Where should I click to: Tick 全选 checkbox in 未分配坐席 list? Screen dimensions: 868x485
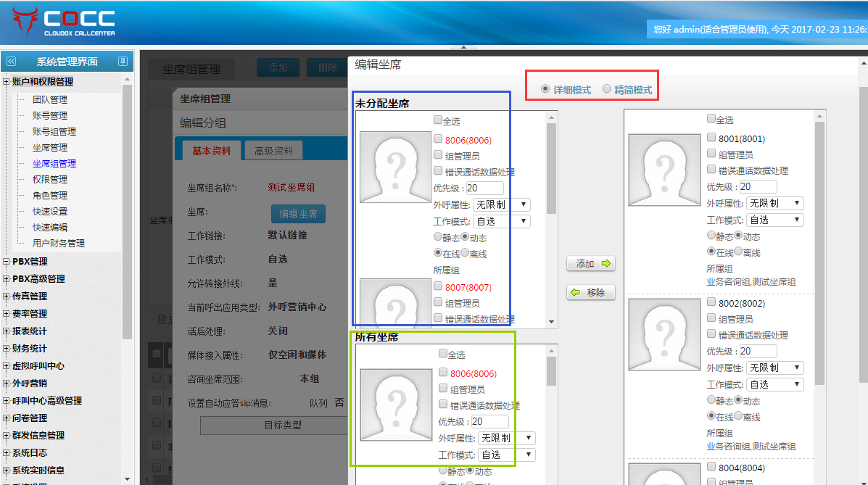point(438,120)
